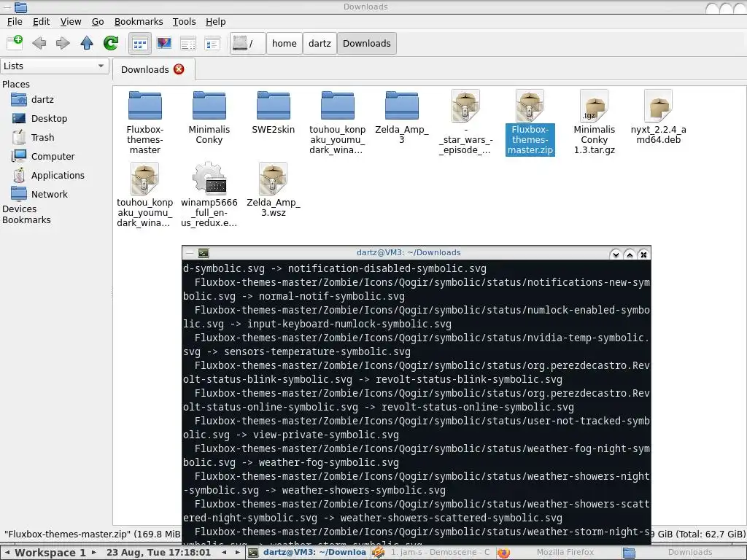Viewport: 747px width, 560px height.
Task: Select the SWE2skin folder
Action: [x=274, y=112]
